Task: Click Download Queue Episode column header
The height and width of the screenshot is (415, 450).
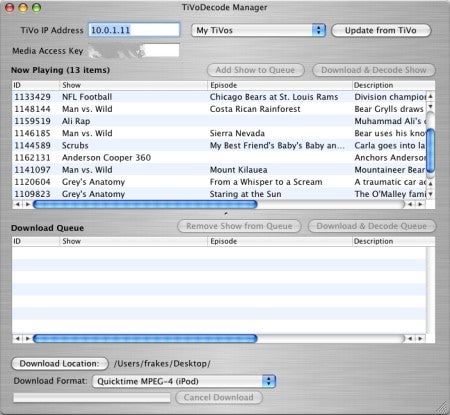Action: 280,241
